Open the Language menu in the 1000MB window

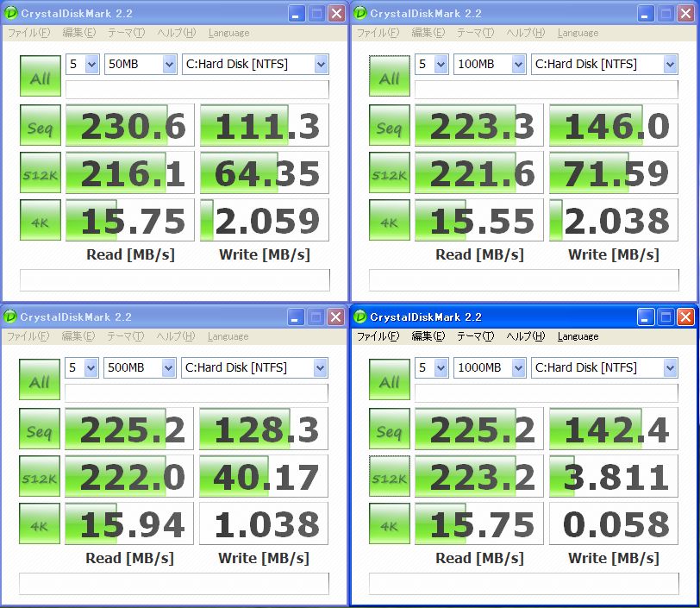pyautogui.click(x=578, y=336)
